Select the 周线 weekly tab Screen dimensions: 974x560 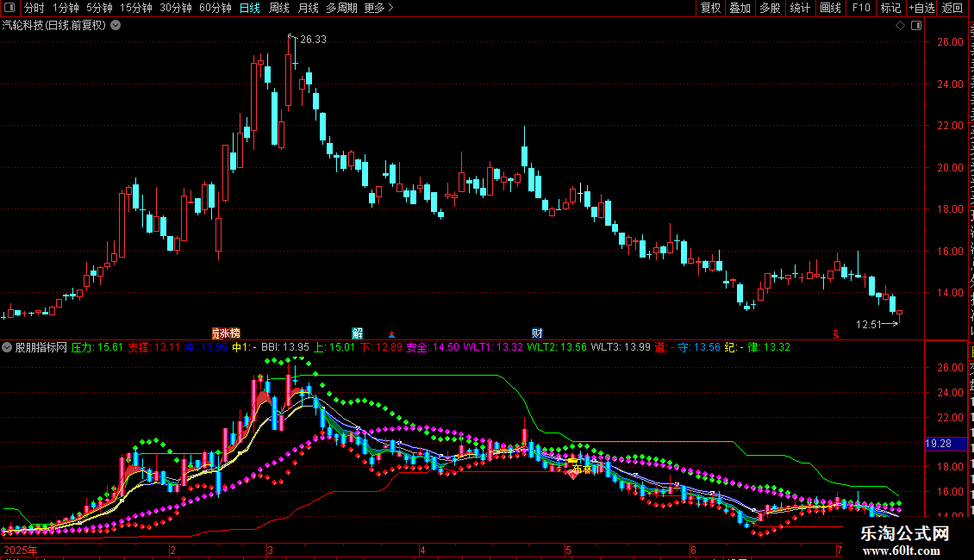[x=279, y=8]
